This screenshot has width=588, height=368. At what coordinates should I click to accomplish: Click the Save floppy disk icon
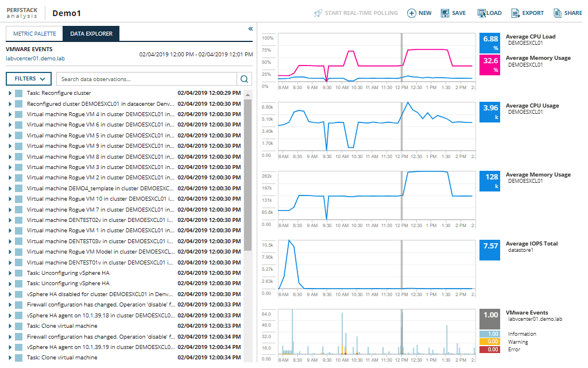[444, 13]
